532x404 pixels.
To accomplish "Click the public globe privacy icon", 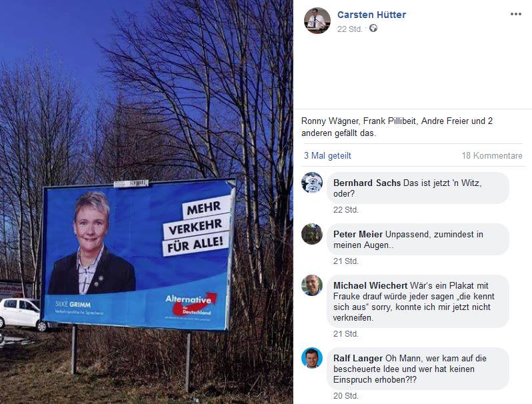I will point(373,28).
